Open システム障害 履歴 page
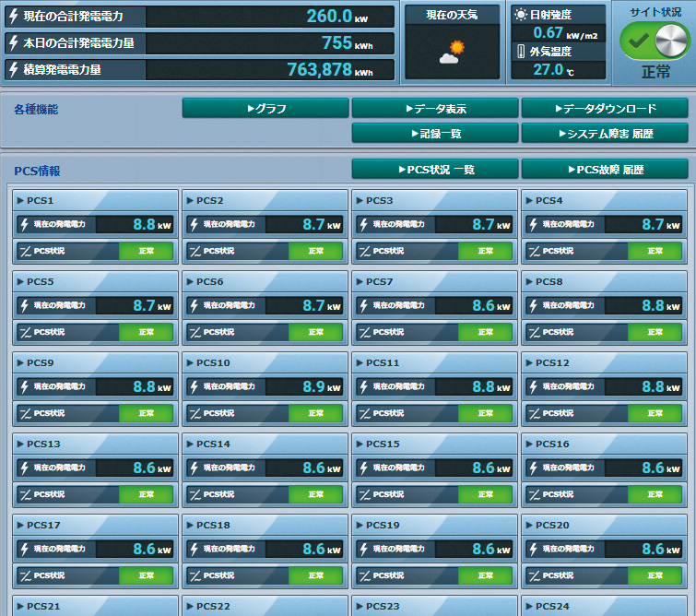The image size is (696, 616). (605, 133)
